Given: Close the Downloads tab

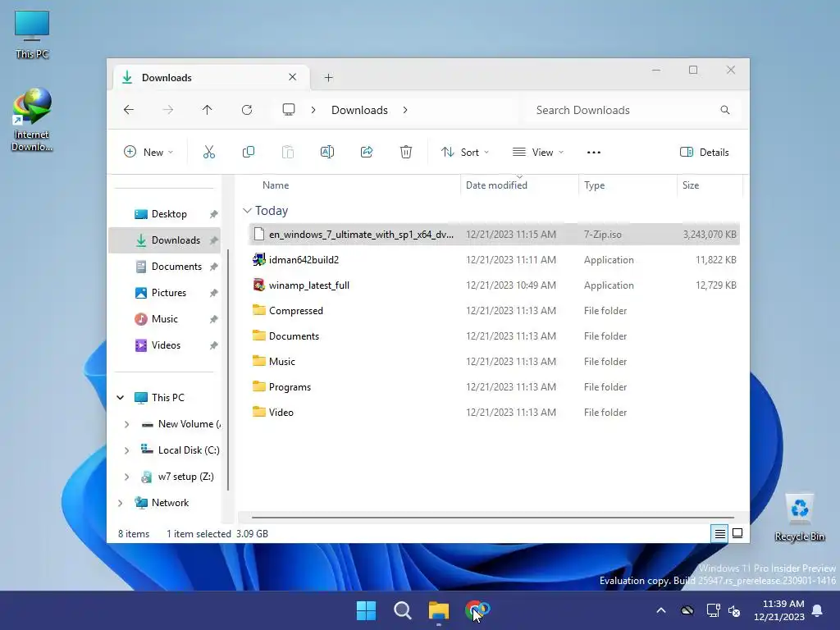Looking at the screenshot, I should (x=293, y=77).
